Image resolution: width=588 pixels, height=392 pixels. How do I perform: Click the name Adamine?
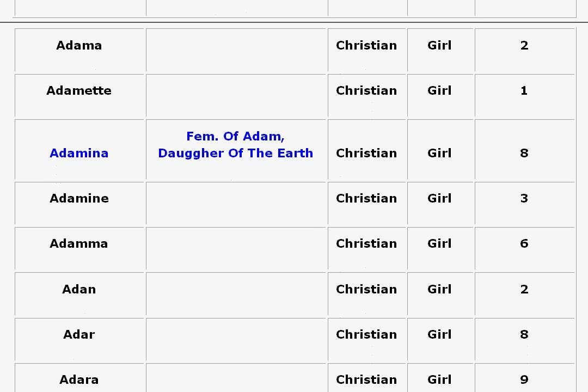79,198
